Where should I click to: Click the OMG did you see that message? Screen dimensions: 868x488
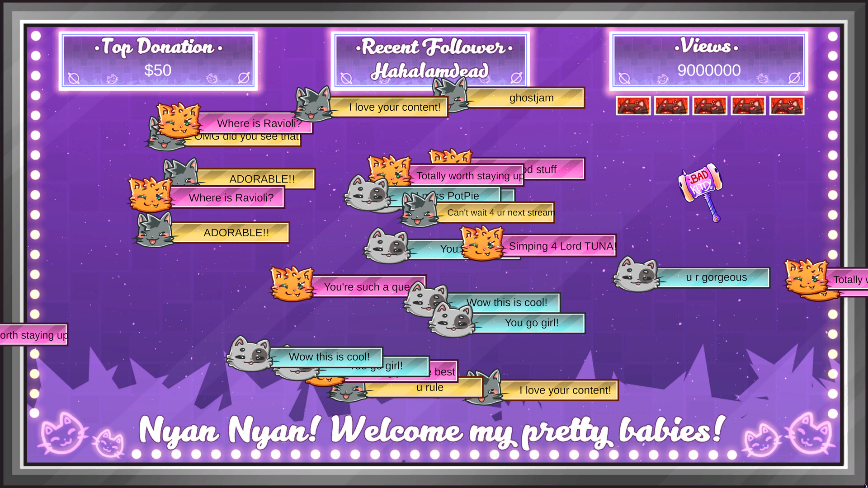(x=248, y=140)
